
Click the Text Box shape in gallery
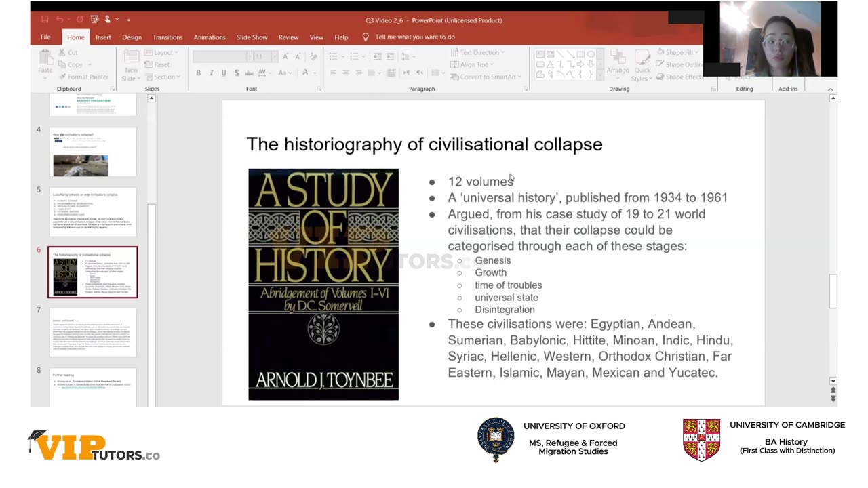tap(540, 54)
